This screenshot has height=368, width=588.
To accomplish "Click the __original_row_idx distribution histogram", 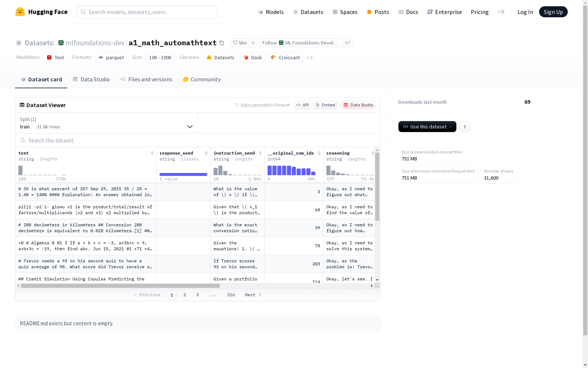I will click(x=291, y=170).
